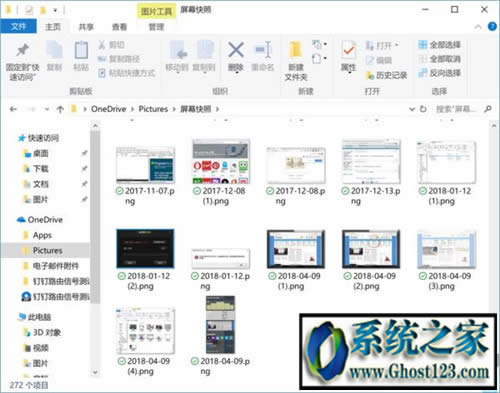Switch to the 管理 manage tab
The width and height of the screenshot is (500, 393).
coord(156,27)
